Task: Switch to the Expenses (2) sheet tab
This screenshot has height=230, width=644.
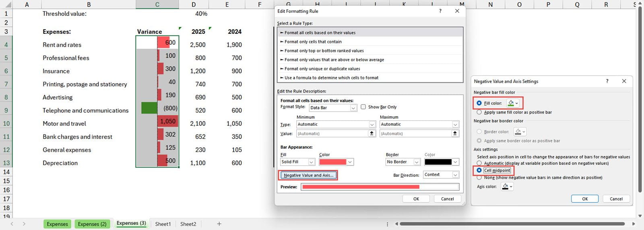Action: tap(92, 224)
